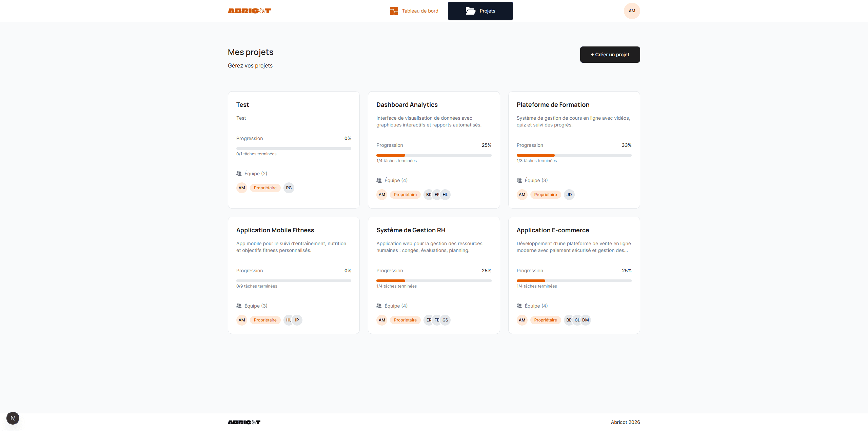The image size is (868, 431).
Task: Click Créer un projet button
Action: (610, 55)
